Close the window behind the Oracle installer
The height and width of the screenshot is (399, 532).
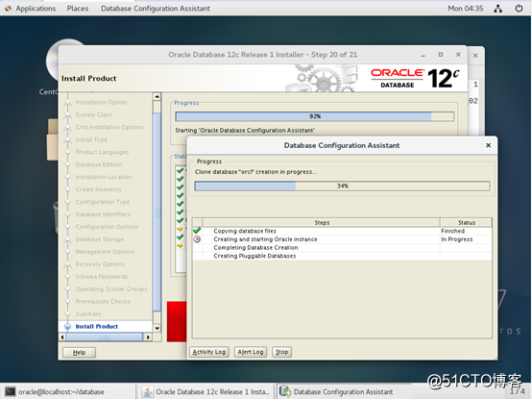click(x=475, y=56)
